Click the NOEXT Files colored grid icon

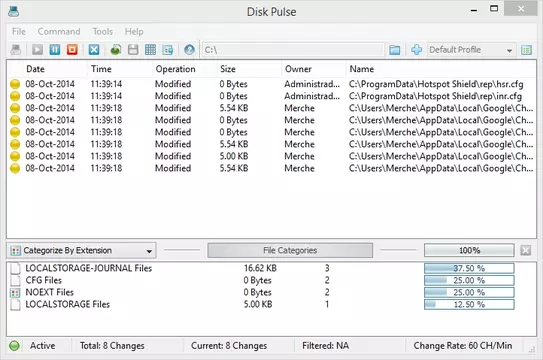coord(15,293)
